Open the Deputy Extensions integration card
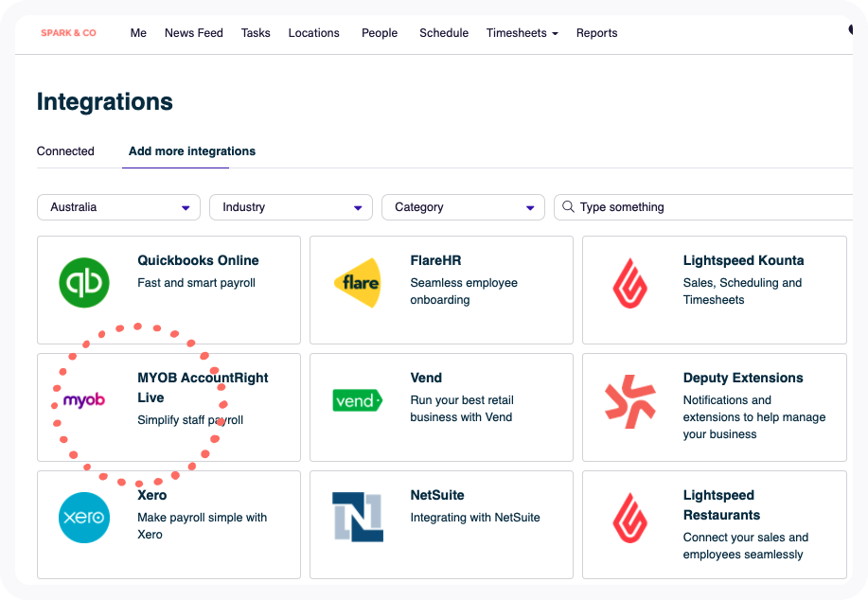 point(715,407)
